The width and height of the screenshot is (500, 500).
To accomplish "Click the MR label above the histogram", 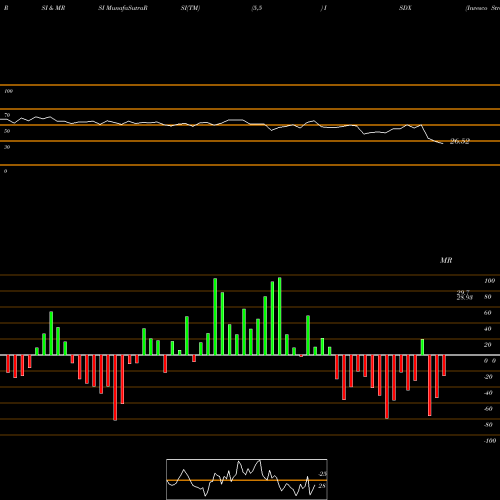I will click(446, 260).
